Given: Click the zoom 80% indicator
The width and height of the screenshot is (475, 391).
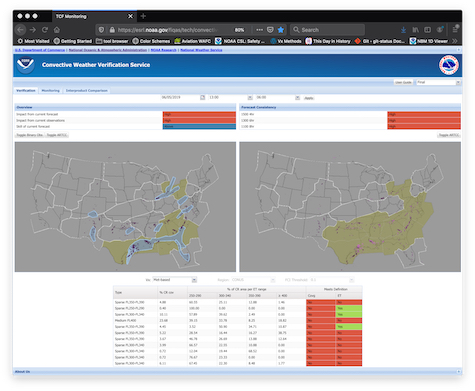Looking at the screenshot, I should (x=239, y=30).
